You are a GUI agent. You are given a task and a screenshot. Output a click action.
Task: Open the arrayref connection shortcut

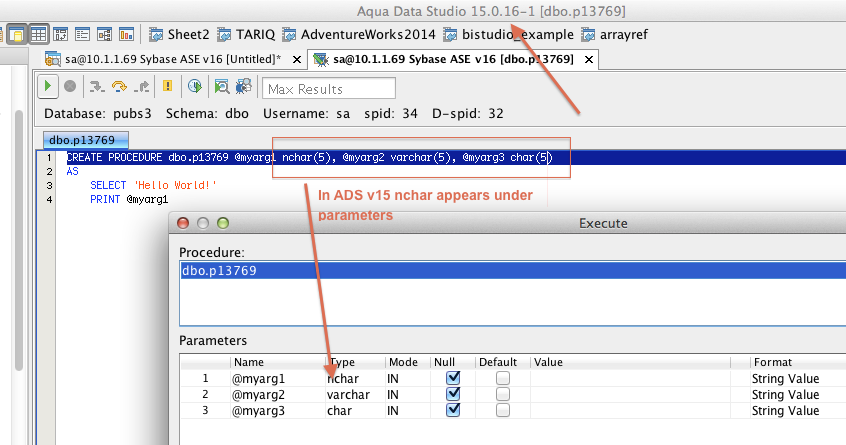coord(615,35)
